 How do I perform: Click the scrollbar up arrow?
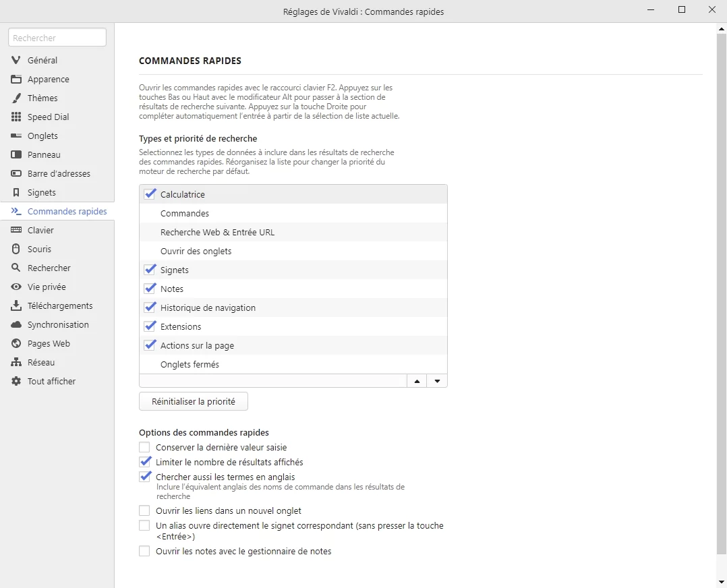[x=722, y=29]
